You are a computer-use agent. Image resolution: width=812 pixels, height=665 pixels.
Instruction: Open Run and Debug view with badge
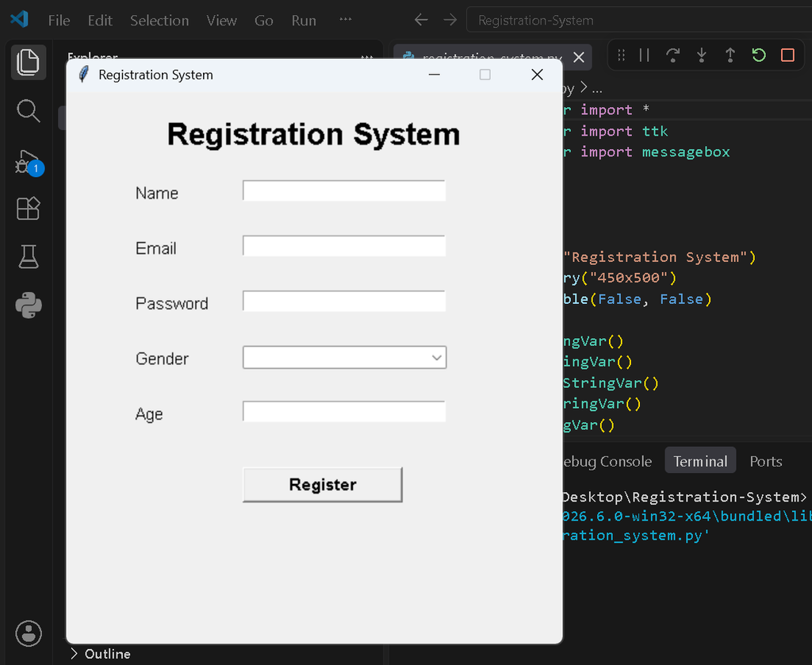[29, 162]
